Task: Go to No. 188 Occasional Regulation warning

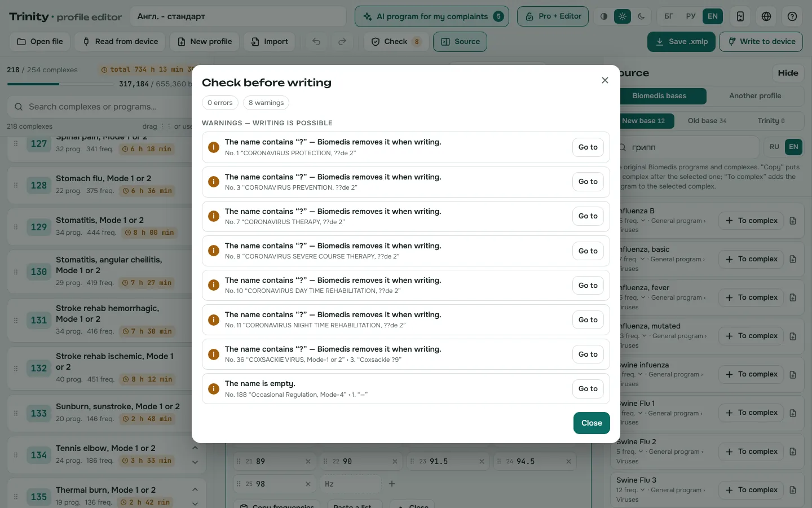Action: (588, 389)
